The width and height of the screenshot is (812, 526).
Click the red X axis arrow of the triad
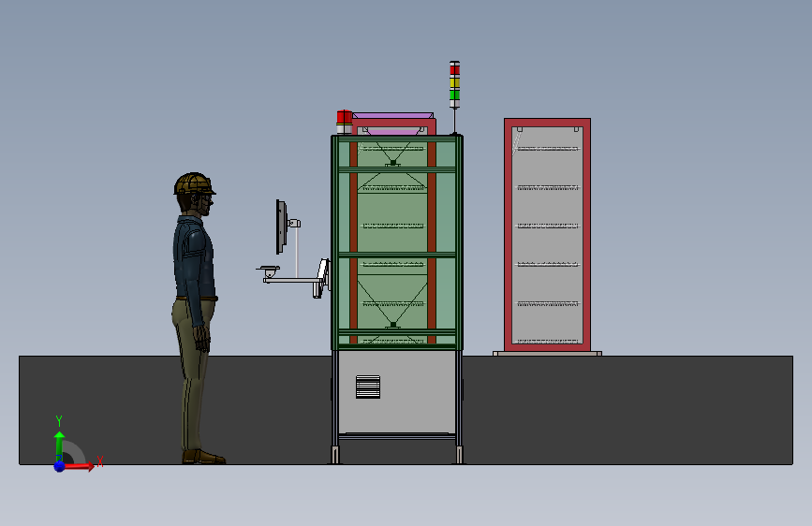pos(79,466)
